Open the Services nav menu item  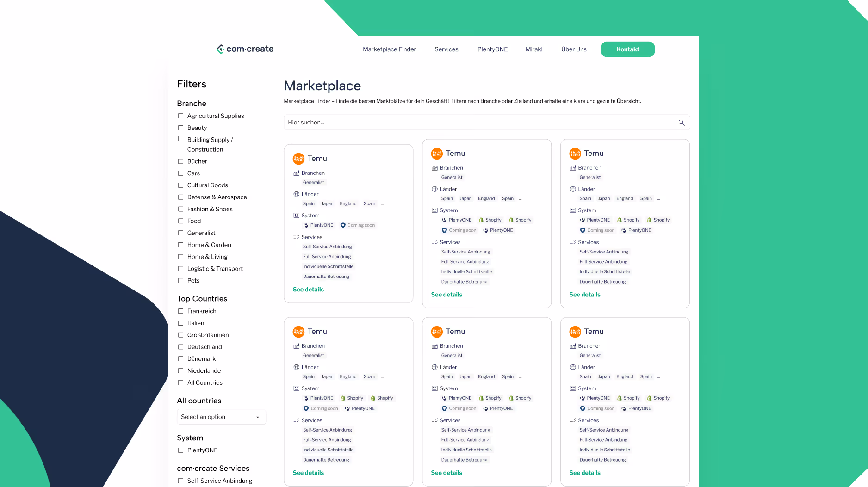coord(446,49)
